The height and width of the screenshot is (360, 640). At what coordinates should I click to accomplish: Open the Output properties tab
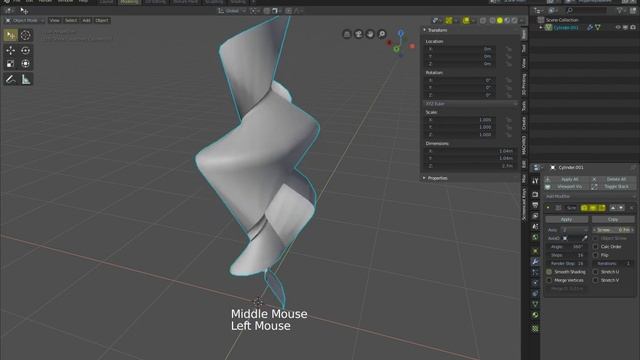pos(535,205)
